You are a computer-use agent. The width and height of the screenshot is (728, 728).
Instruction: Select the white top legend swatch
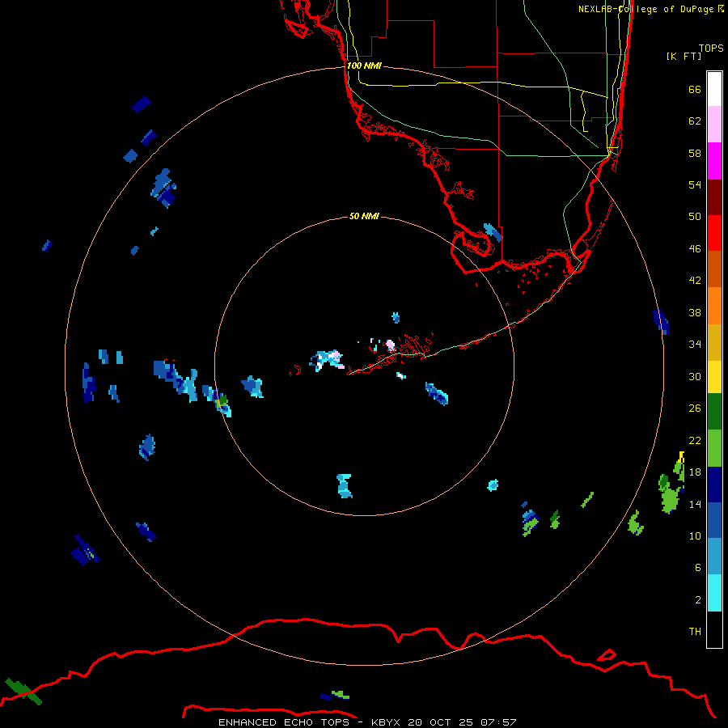coord(714,89)
